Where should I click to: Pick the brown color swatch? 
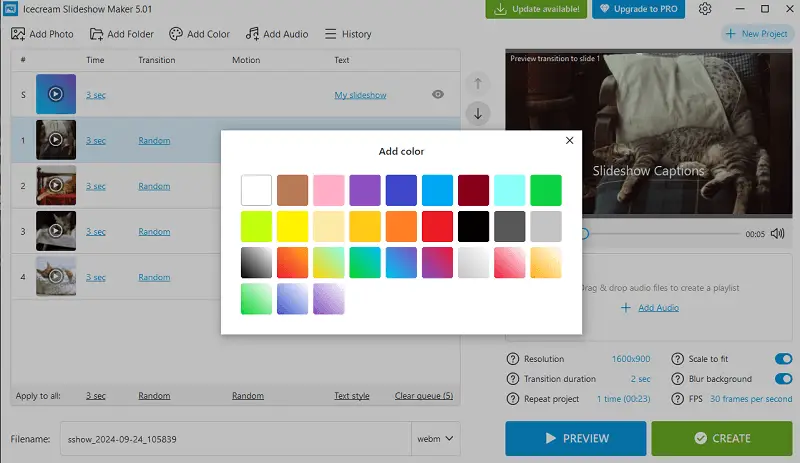292,190
